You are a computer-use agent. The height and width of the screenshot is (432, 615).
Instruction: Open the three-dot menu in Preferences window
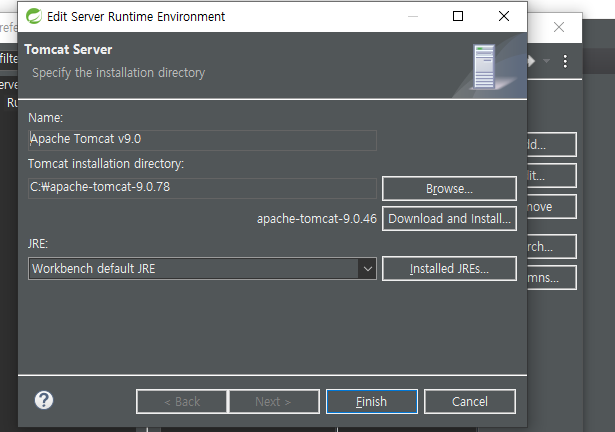pos(565,61)
